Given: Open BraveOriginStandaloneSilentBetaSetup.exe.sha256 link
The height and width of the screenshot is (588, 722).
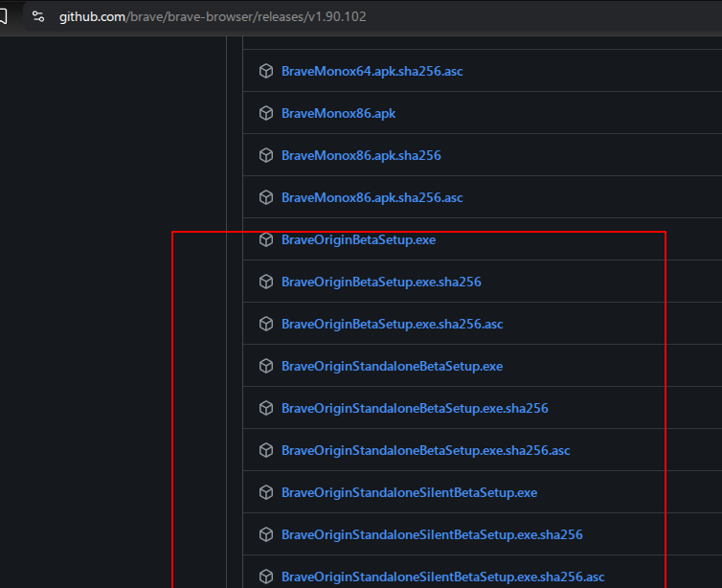Looking at the screenshot, I should point(432,534).
